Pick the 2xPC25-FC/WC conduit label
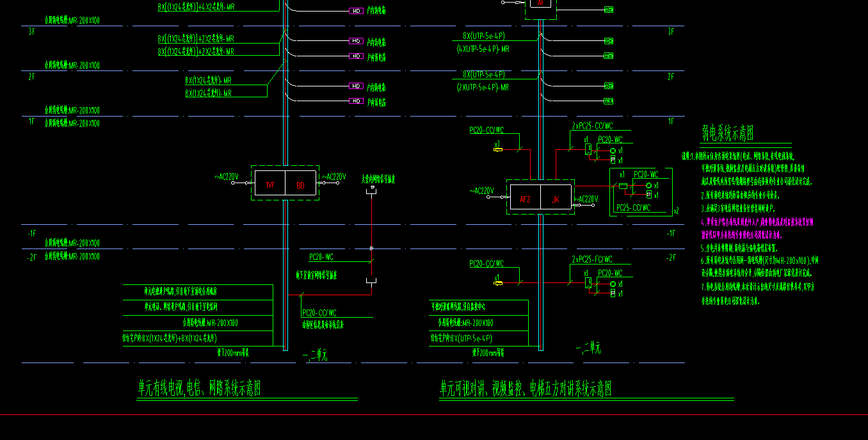Screen dimensions: 868x440 [x=592, y=259]
